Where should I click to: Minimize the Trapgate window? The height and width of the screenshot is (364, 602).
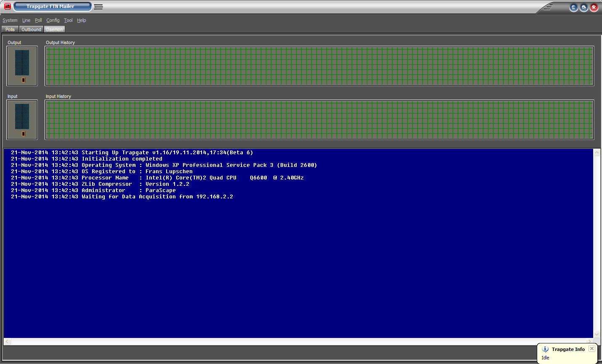pyautogui.click(x=573, y=8)
